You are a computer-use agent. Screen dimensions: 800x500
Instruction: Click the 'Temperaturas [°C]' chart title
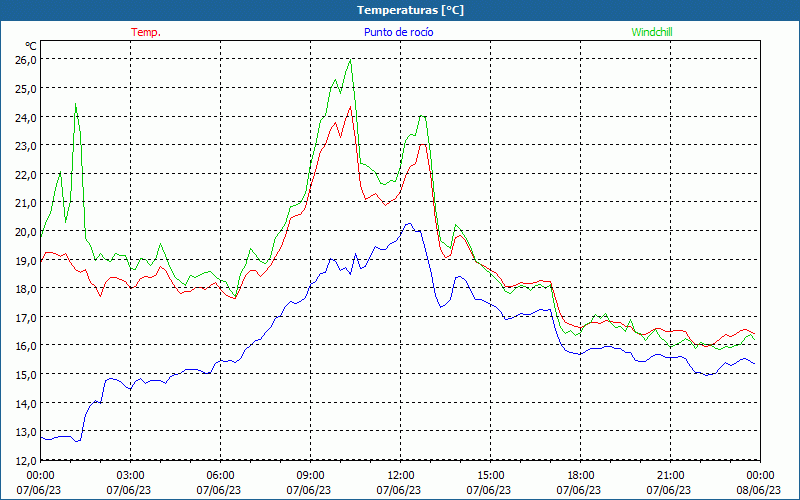tap(410, 10)
